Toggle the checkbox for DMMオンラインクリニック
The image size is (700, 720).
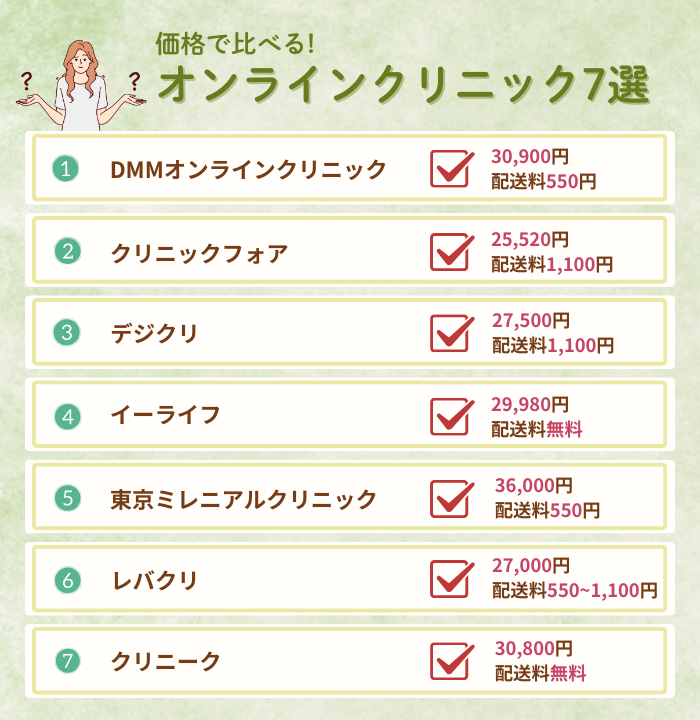pyautogui.click(x=450, y=168)
